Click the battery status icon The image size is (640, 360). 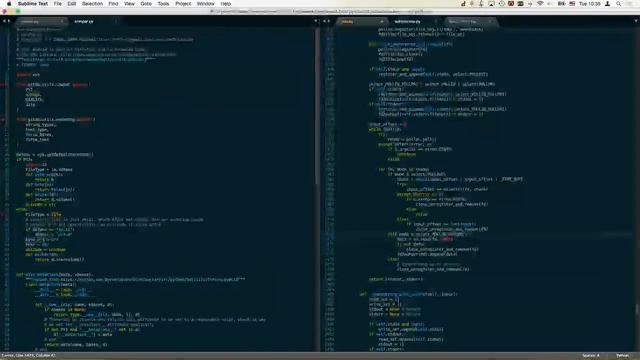pos(562,4)
